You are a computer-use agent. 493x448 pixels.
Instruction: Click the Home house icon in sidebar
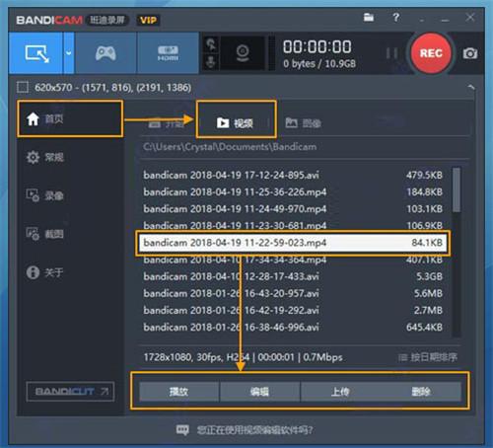pyautogui.click(x=33, y=118)
